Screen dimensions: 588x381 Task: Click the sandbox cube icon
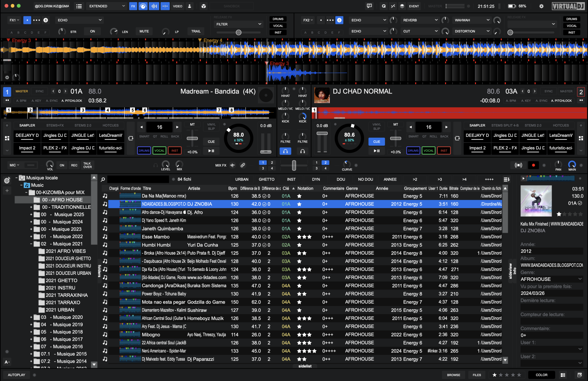tap(204, 6)
